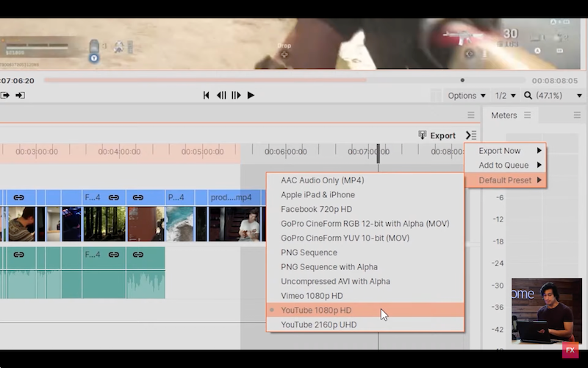Screen dimensions: 588x368
Task: Jump to start with skip-back button
Action: (206, 96)
